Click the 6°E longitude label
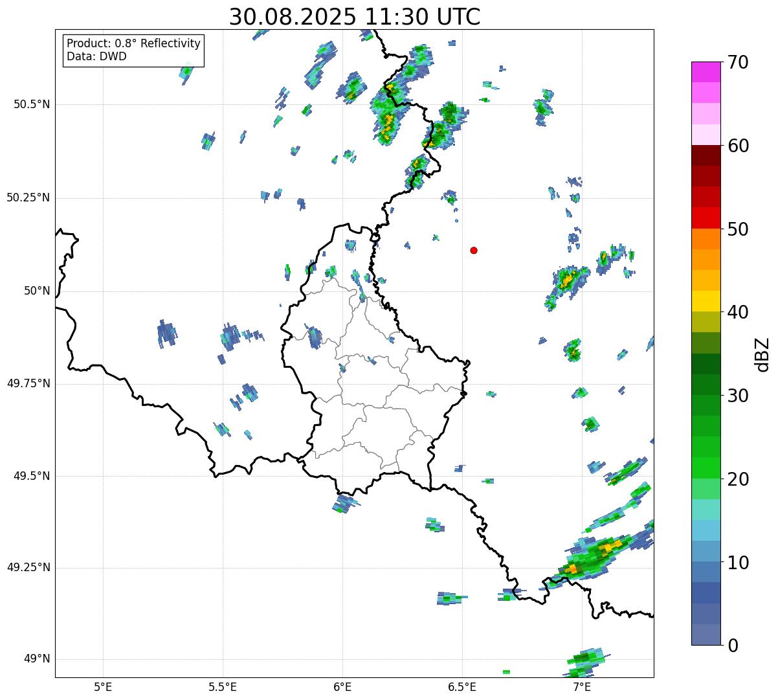778x700 pixels. (x=342, y=686)
